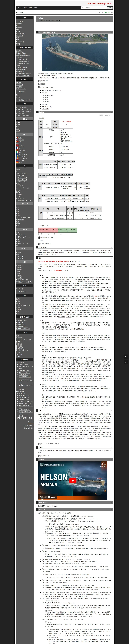This screenshot has height=644, width=129.
Task: Click the Nelson Armada video thumbnail
Action: coord(73,481)
